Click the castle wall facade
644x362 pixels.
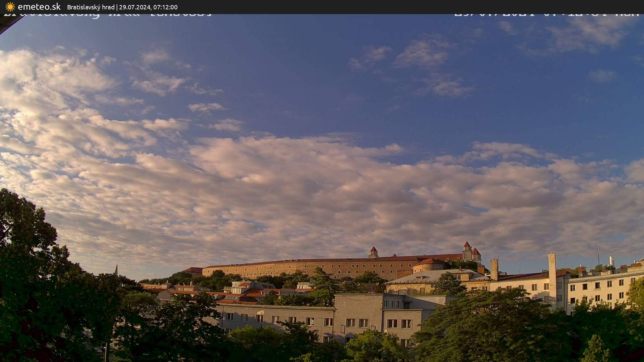[x=302, y=268]
